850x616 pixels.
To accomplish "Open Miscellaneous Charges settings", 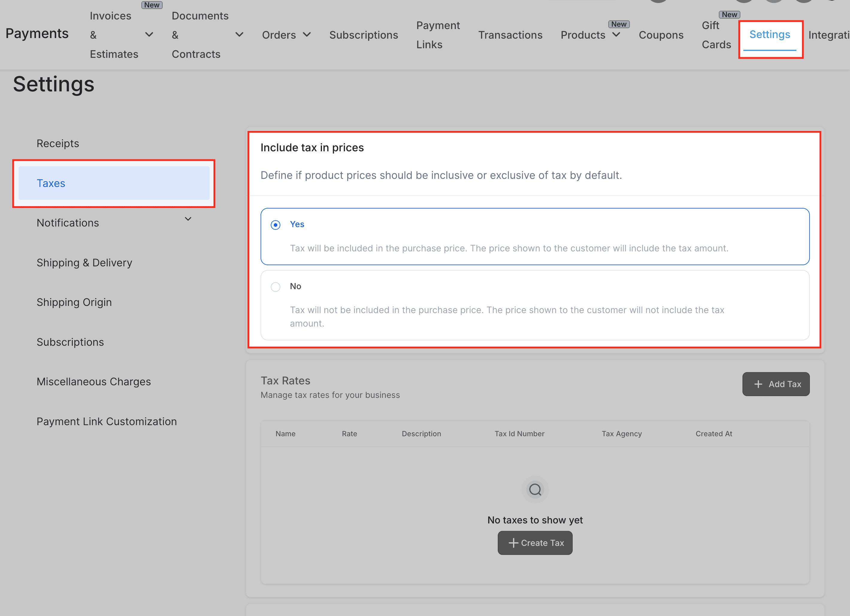I will point(94,382).
